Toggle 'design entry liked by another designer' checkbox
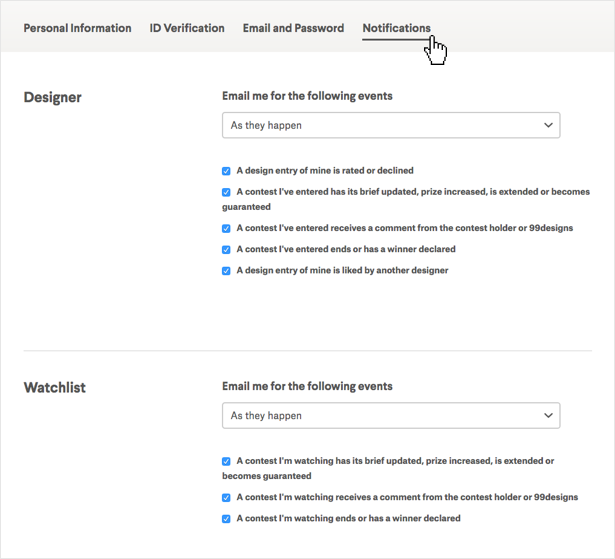Viewport: 615px width, 559px height. pos(227,271)
